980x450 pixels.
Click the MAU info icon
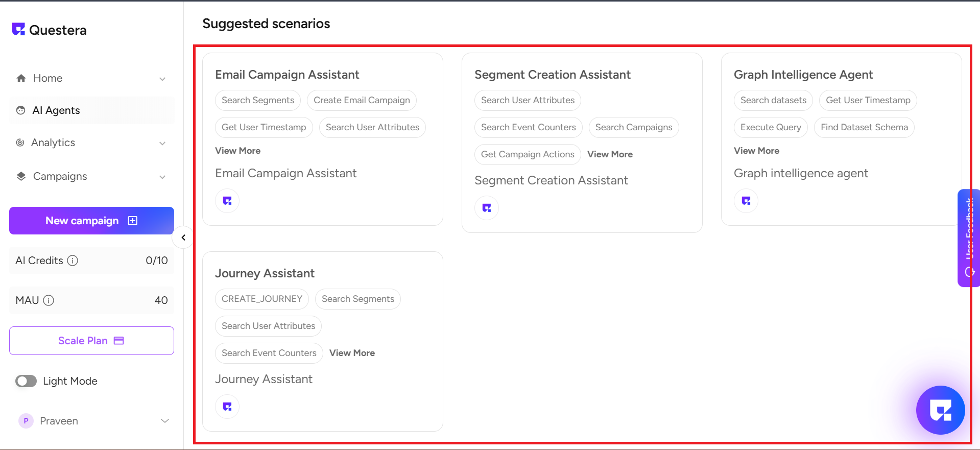click(49, 300)
